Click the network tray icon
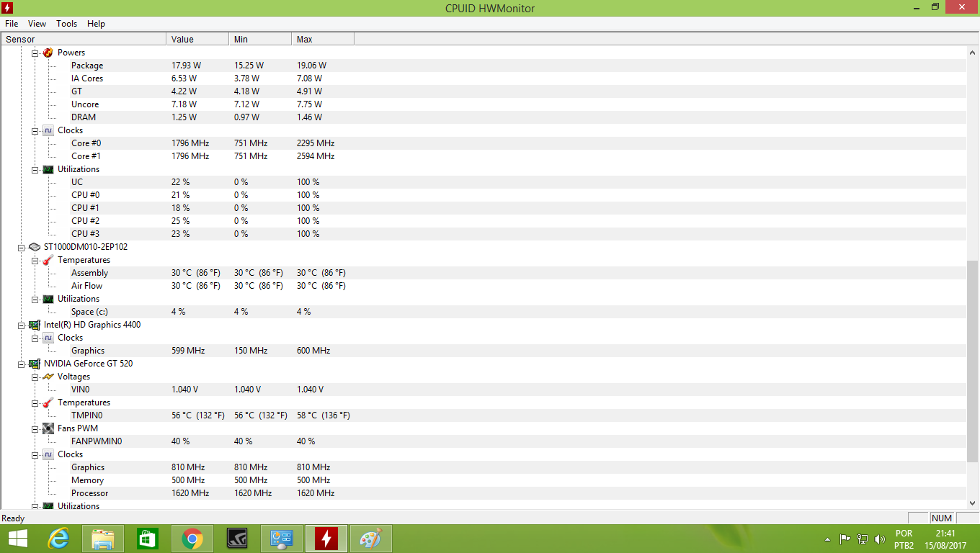This screenshot has width=980, height=553. pos(863,539)
